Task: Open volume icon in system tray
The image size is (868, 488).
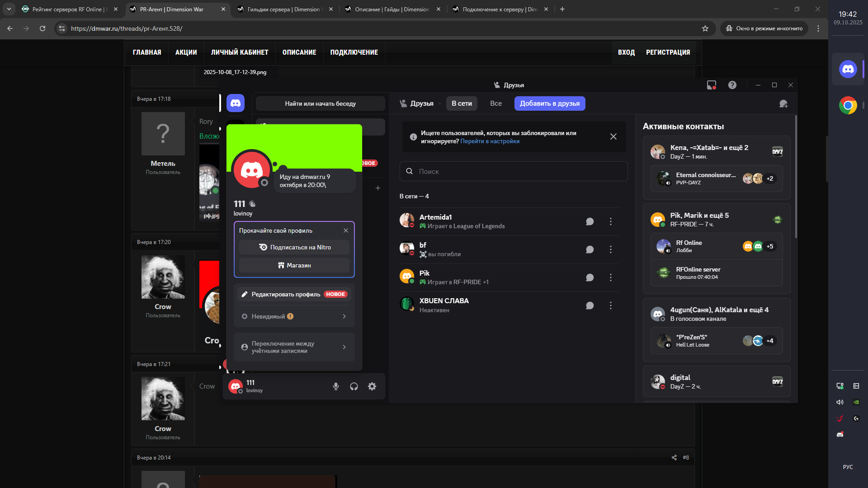Action: [x=840, y=402]
